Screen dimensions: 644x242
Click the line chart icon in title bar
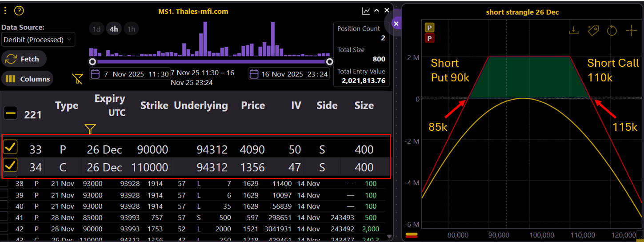pos(366,11)
